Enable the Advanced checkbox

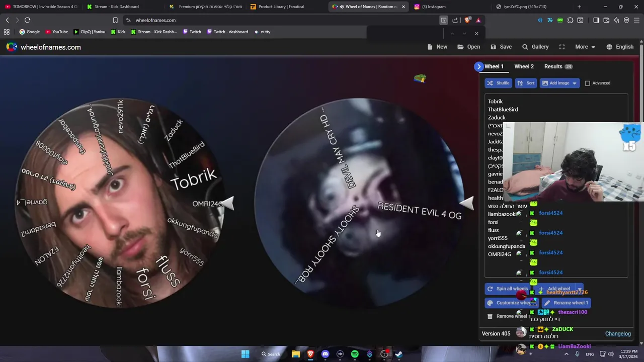(x=587, y=83)
